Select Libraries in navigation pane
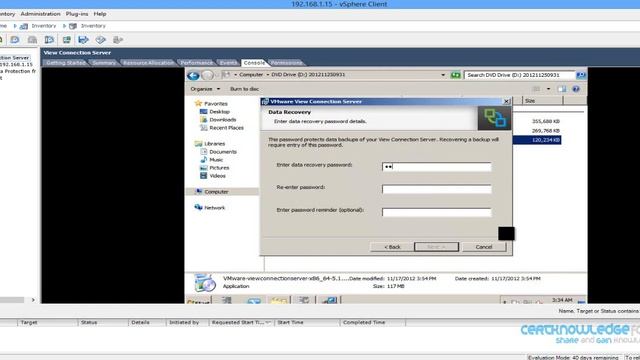 214,144
